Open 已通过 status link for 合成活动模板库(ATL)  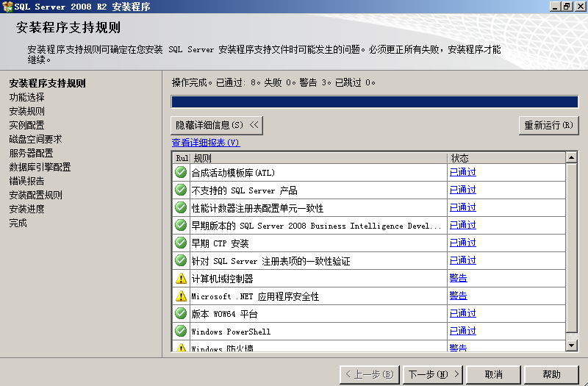point(463,172)
